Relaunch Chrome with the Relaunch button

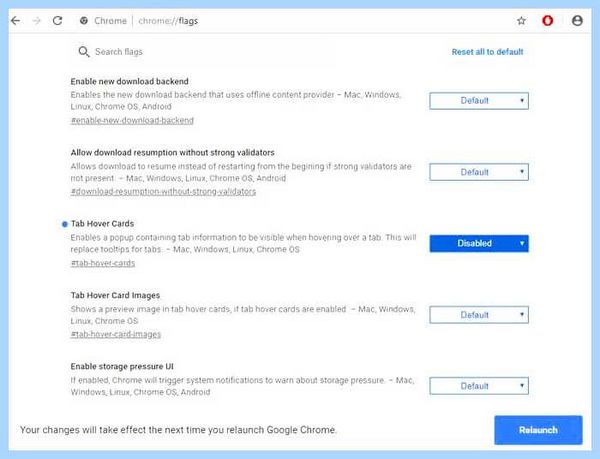(x=538, y=430)
